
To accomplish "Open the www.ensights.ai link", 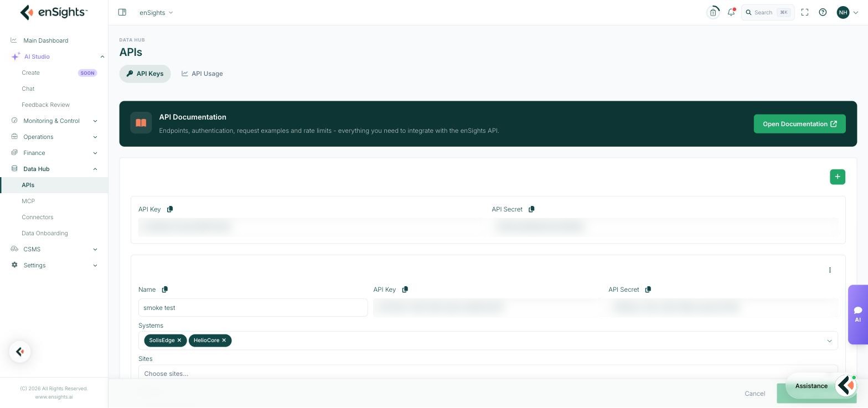I will [x=54, y=397].
